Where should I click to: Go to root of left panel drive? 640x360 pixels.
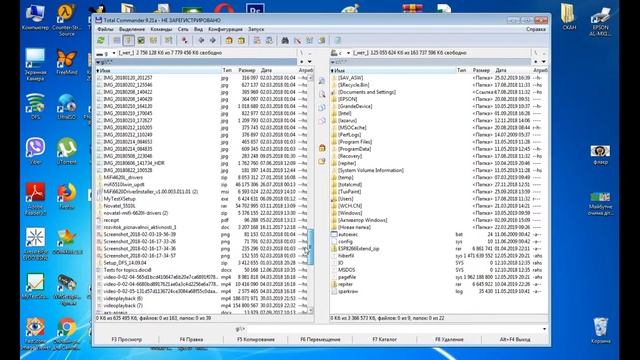tap(302, 53)
